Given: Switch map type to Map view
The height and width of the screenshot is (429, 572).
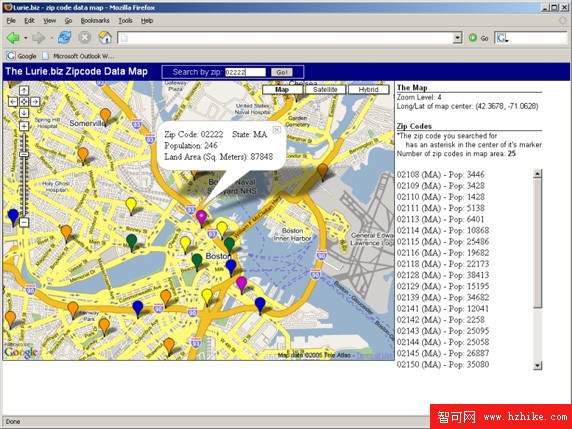Looking at the screenshot, I should coord(282,90).
